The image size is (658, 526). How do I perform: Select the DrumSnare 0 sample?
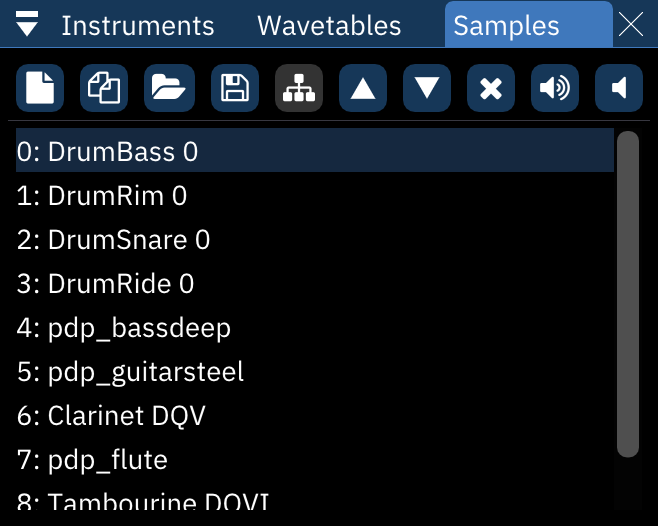(114, 240)
